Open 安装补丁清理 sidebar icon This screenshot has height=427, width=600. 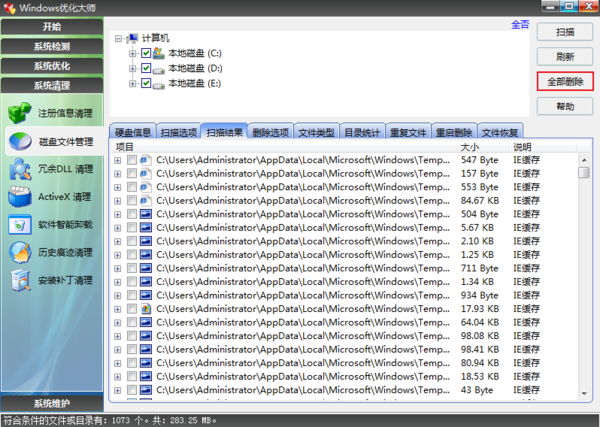[x=20, y=280]
